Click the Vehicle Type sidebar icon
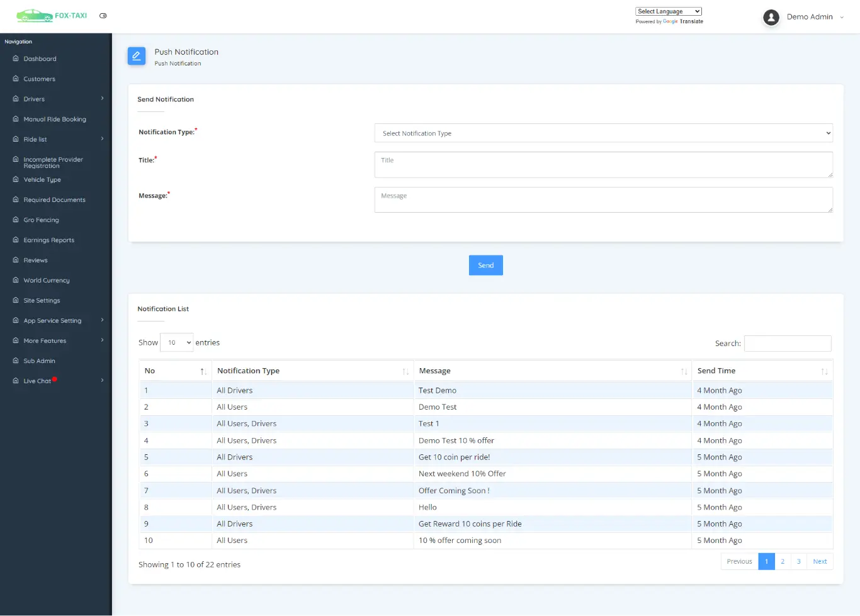This screenshot has height=616, width=860. coord(16,179)
